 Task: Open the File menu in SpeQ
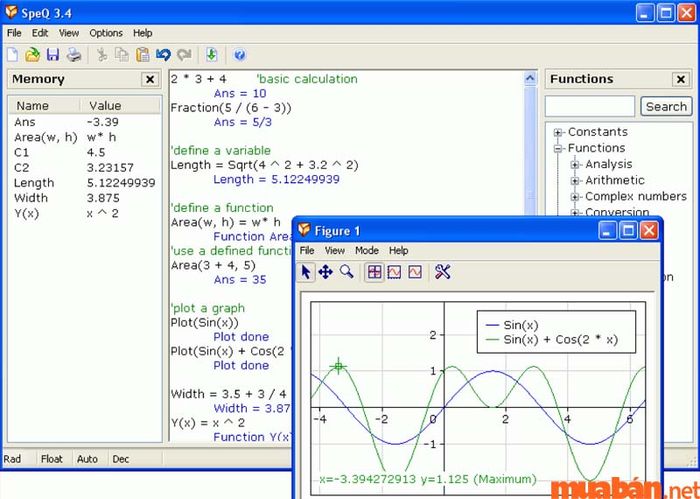coord(14,33)
